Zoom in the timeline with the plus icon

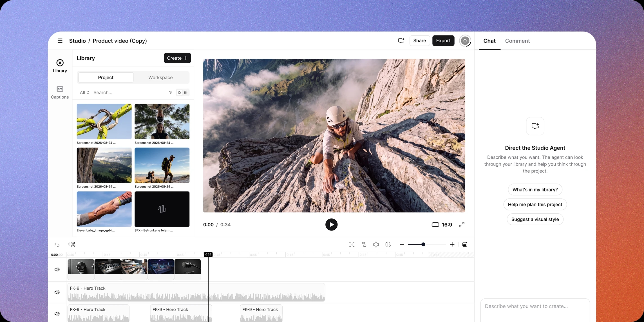[x=452, y=244]
